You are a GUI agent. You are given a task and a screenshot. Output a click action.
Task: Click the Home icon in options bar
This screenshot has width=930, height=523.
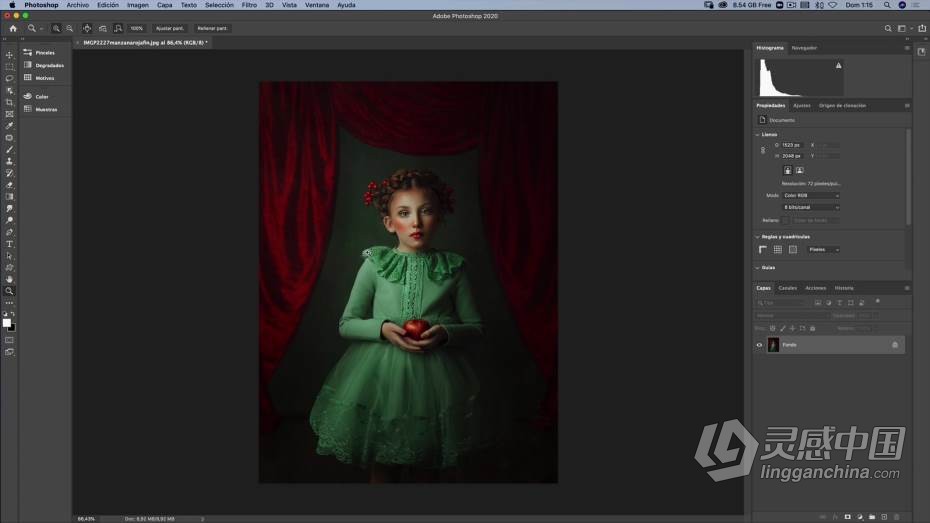13,28
